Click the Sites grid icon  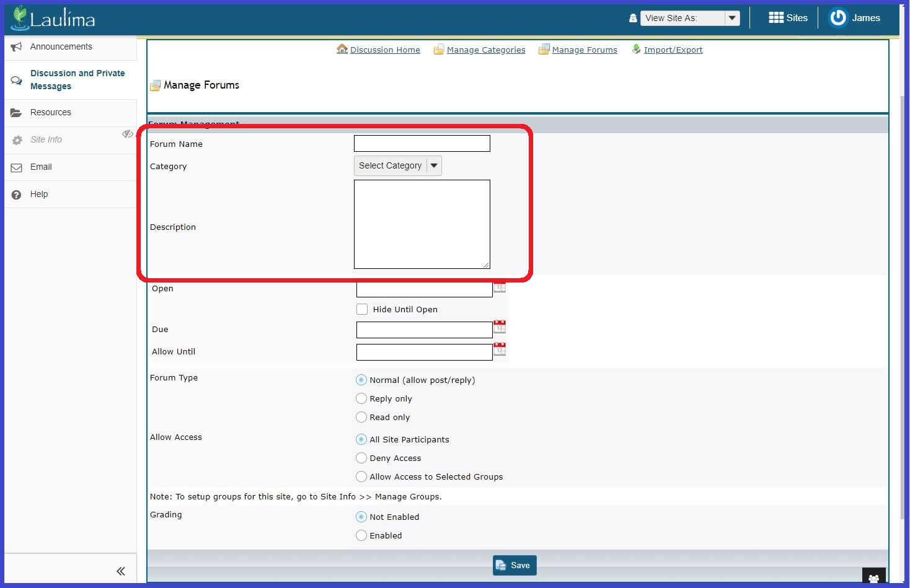(x=776, y=18)
